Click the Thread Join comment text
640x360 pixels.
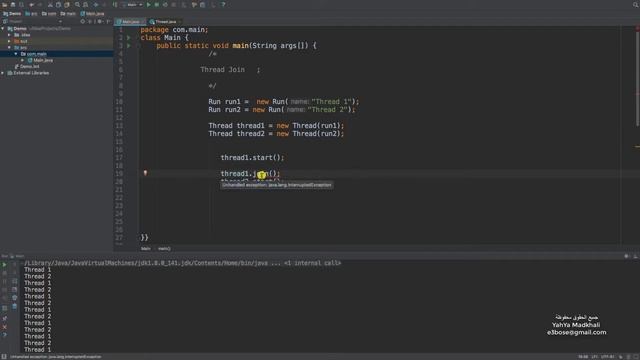(222, 70)
